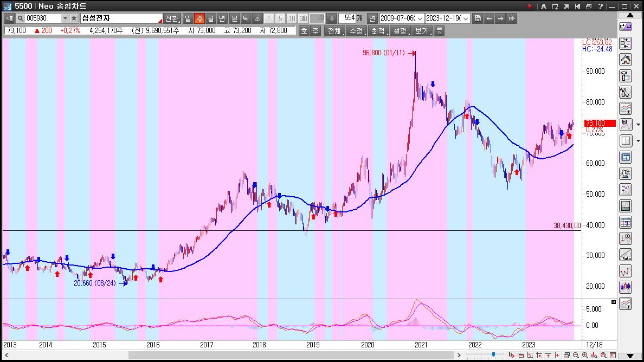Click the 554 bar count input field

point(347,18)
